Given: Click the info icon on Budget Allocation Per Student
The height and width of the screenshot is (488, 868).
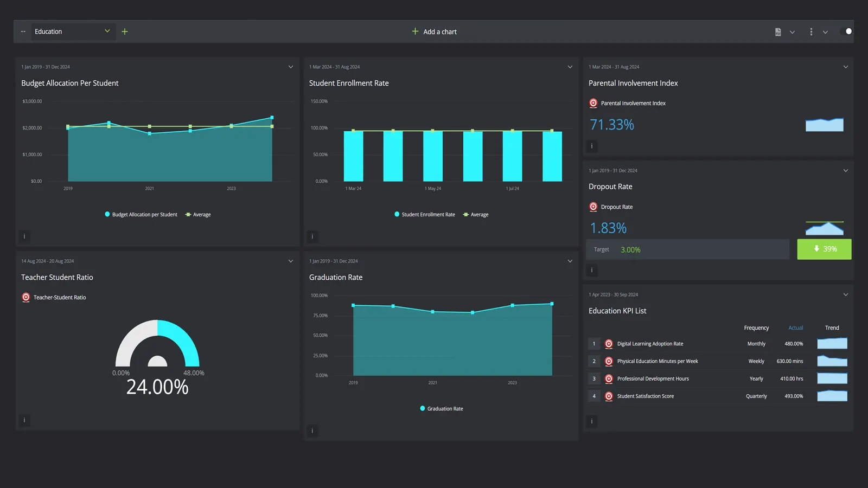Looking at the screenshot, I should pyautogui.click(x=24, y=236).
